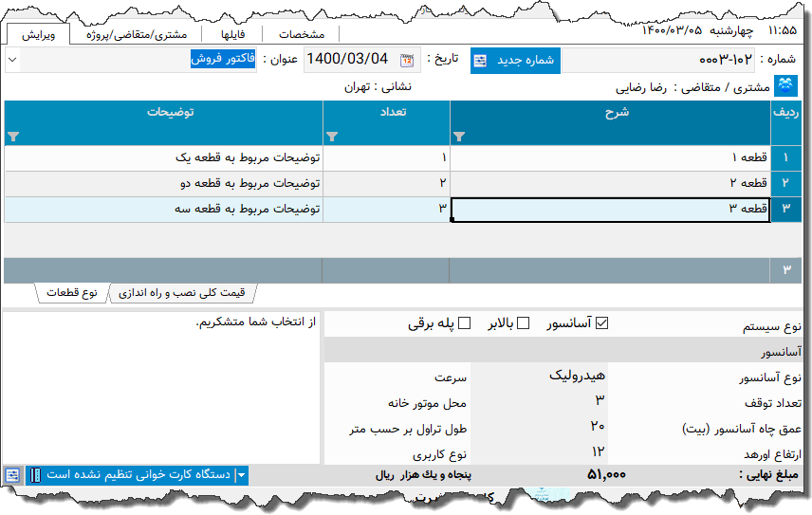Click the هیدرولیک elevator type value
The image size is (812, 515).
click(x=577, y=376)
